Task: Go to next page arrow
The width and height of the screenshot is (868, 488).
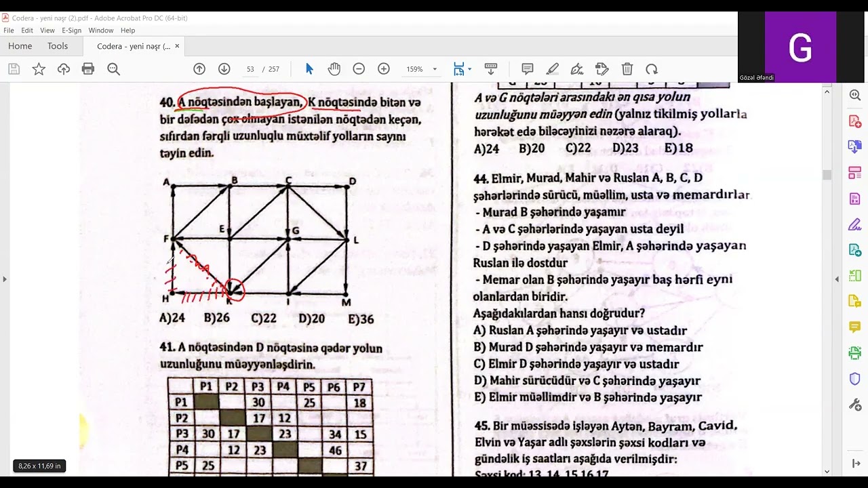Action: pyautogui.click(x=224, y=68)
